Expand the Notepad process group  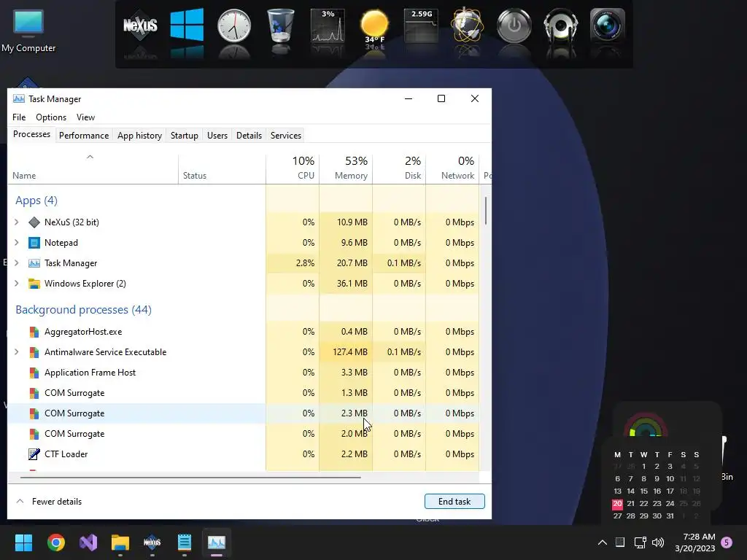tap(16, 242)
